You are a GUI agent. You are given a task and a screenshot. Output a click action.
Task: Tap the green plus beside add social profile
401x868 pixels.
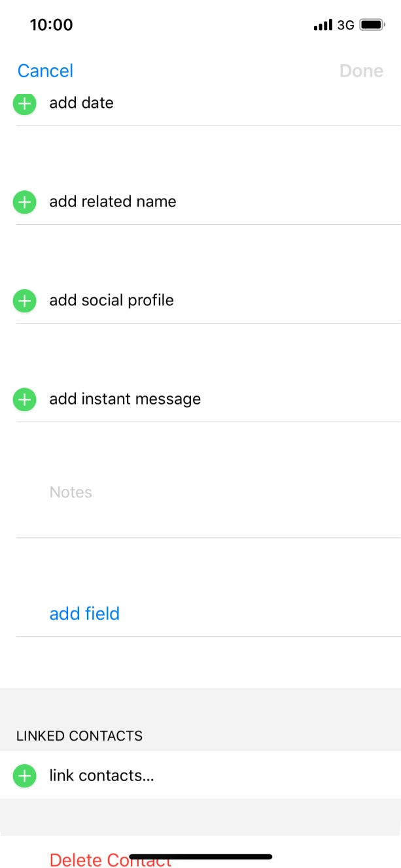click(x=24, y=301)
